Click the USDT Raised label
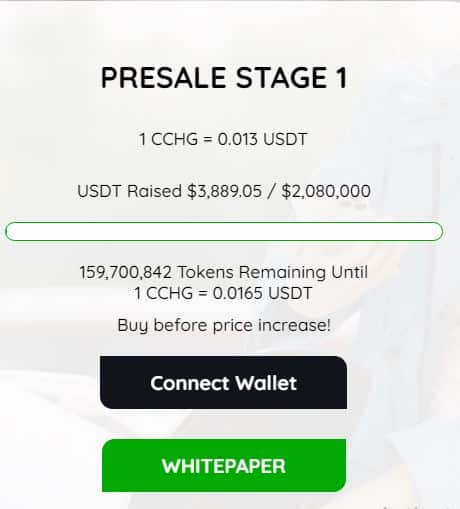 (x=129, y=191)
